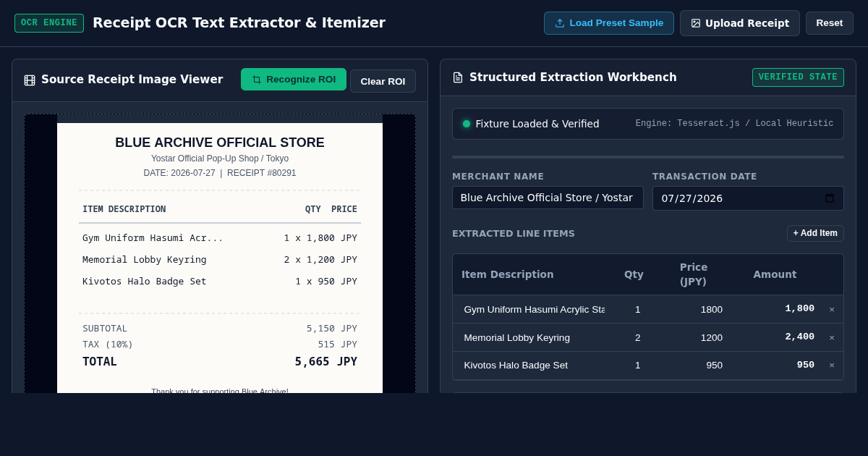Click the receipt price 2 x 1,200 JPY
This screenshot has height=456, width=868.
coord(320,259)
